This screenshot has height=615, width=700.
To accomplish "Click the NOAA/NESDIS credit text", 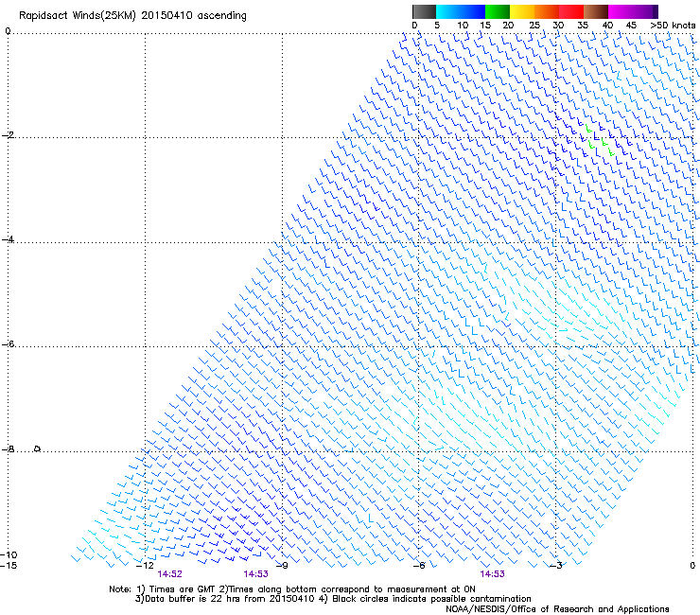I will pos(557,609).
